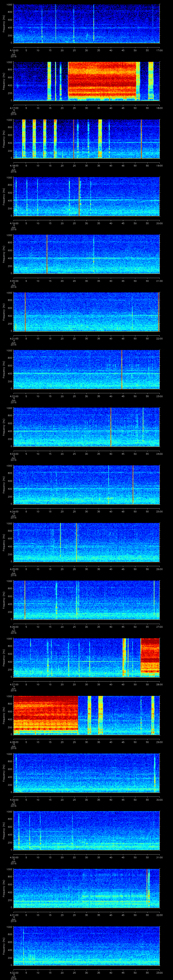Open the spectrogram panel starting at 4:24:00
This screenshot has width=173, height=980.
click(x=86, y=485)
